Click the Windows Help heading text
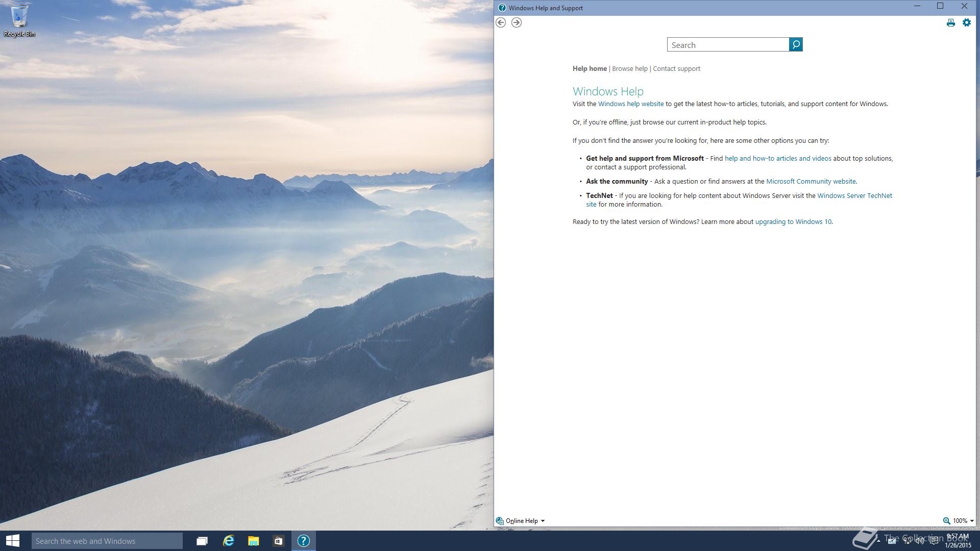Screen dimensions: 980x551 point(608,91)
